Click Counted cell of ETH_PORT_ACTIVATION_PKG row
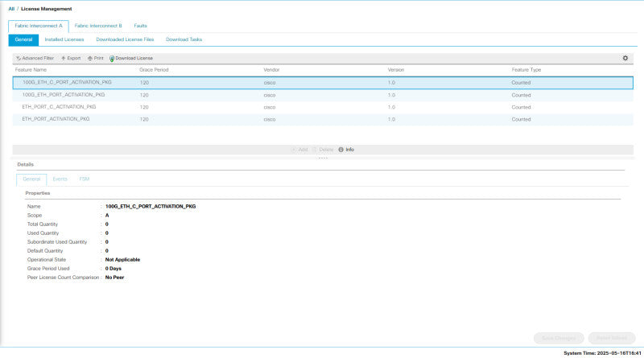 point(521,120)
